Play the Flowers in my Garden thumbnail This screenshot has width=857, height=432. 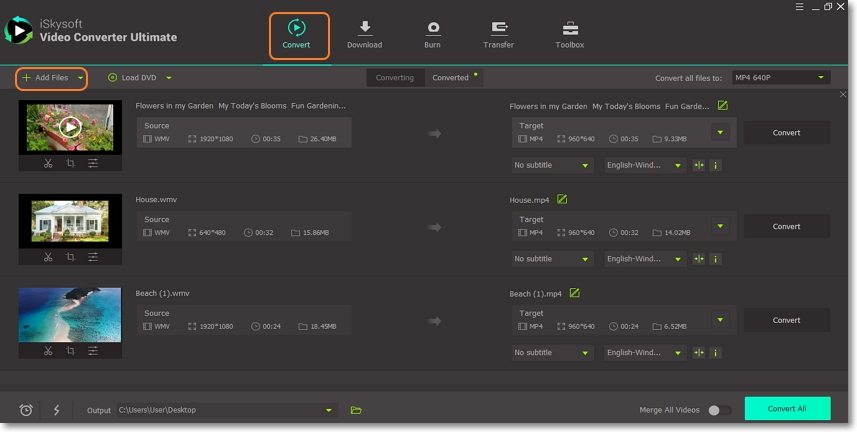coord(69,127)
